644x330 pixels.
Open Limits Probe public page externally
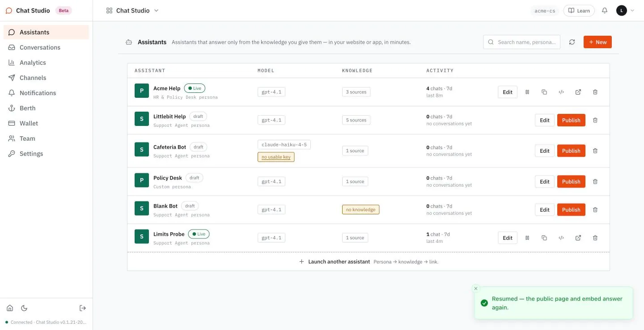[578, 238]
